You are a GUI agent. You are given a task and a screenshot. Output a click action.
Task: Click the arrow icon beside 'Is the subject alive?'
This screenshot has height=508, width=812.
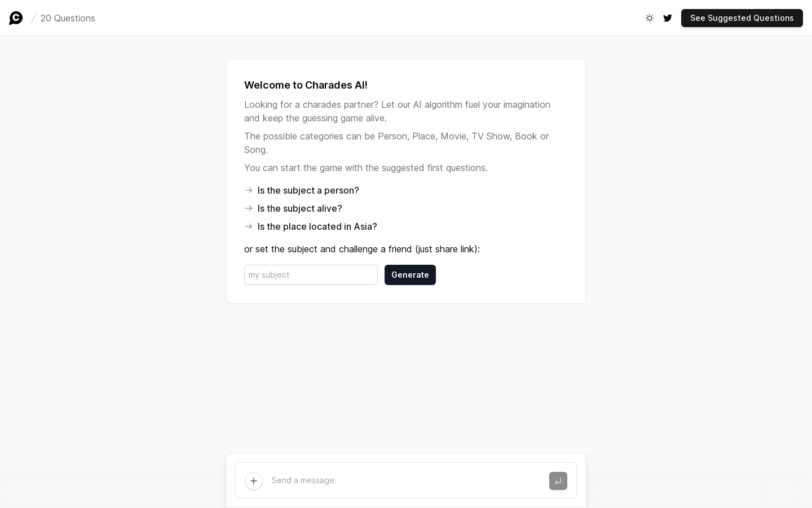coord(249,208)
